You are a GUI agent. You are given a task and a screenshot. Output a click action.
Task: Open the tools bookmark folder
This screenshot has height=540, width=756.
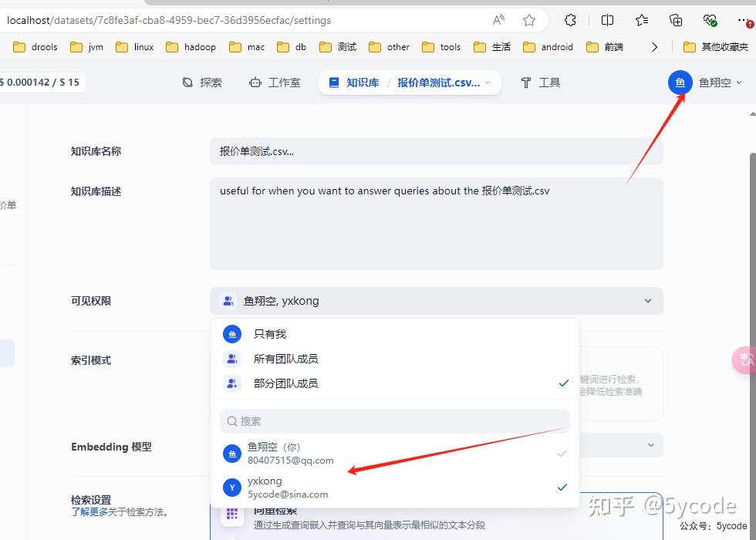coord(441,47)
